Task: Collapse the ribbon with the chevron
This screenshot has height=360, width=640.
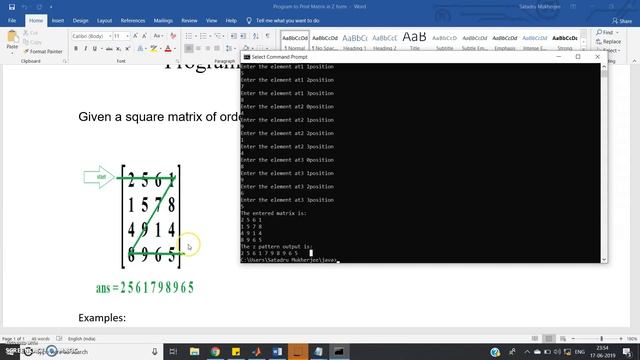Action: pyautogui.click(x=634, y=61)
